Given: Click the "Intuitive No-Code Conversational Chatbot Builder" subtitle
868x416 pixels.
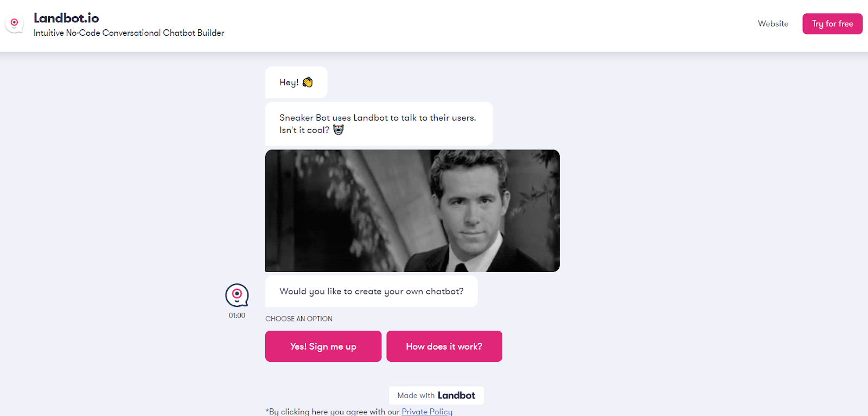Looking at the screenshot, I should [129, 33].
